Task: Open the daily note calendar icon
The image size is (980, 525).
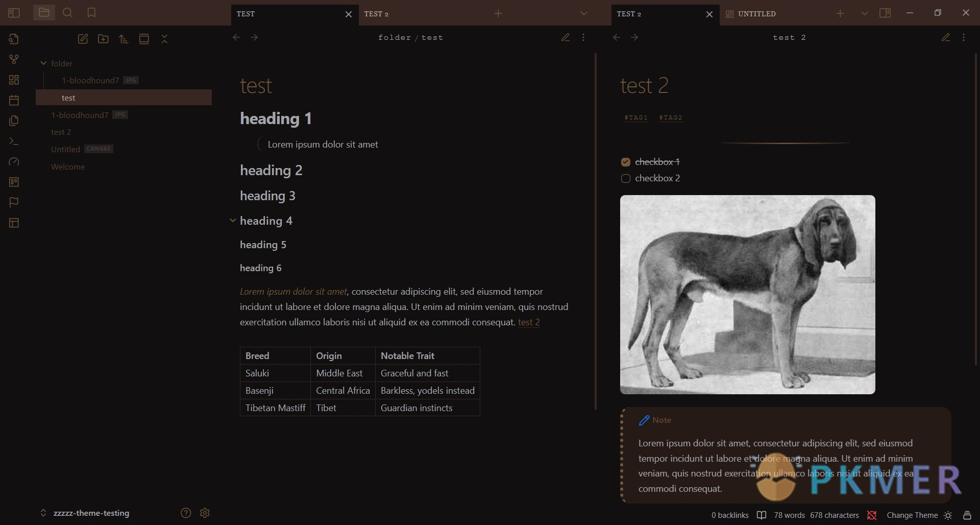Action: [14, 100]
